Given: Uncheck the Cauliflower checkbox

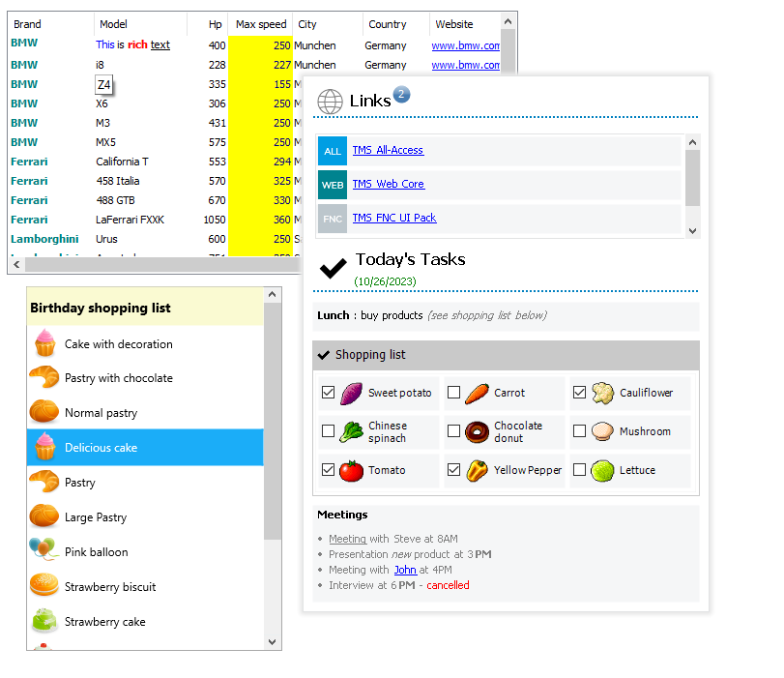Looking at the screenshot, I should 579,393.
